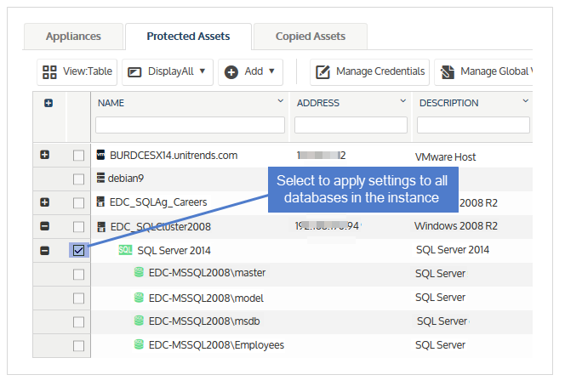Select the debian9 asset name
The image size is (565, 392).
(x=126, y=179)
